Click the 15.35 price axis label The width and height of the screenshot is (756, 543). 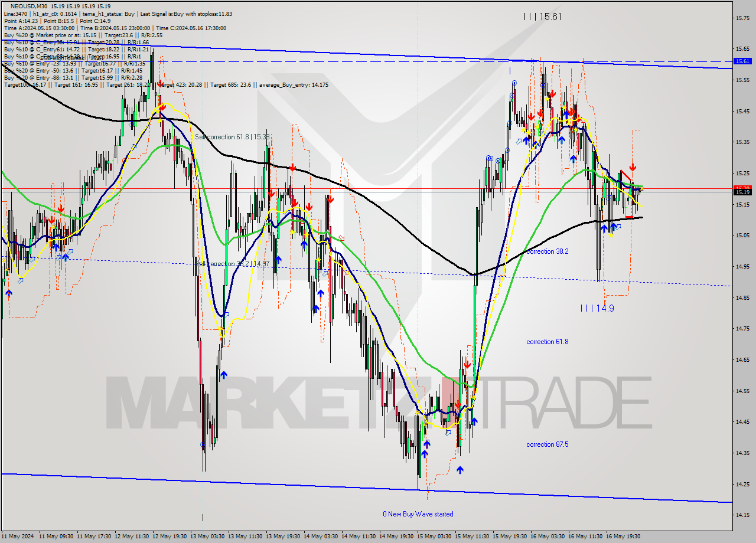pyautogui.click(x=742, y=142)
